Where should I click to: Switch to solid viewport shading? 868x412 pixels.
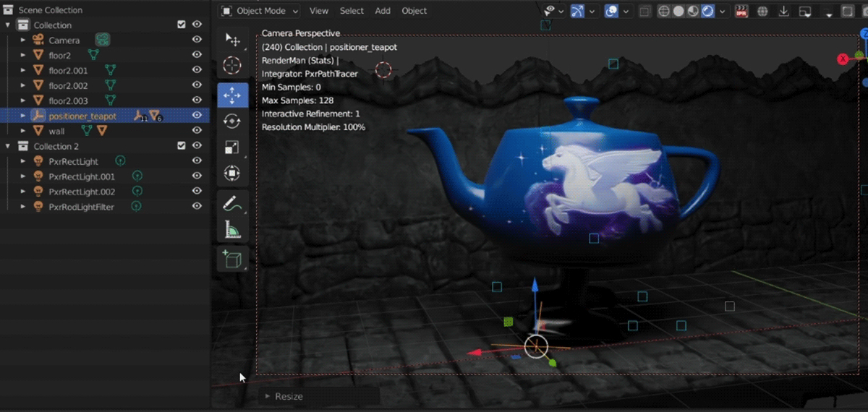678,11
